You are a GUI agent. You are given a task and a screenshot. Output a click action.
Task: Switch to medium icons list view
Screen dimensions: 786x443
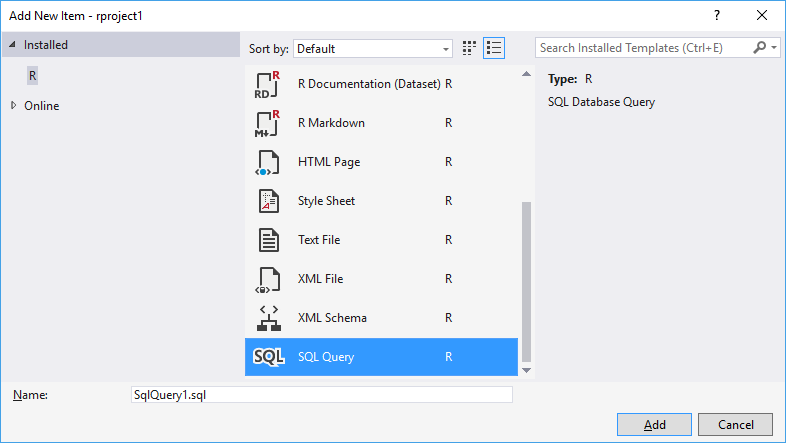494,48
